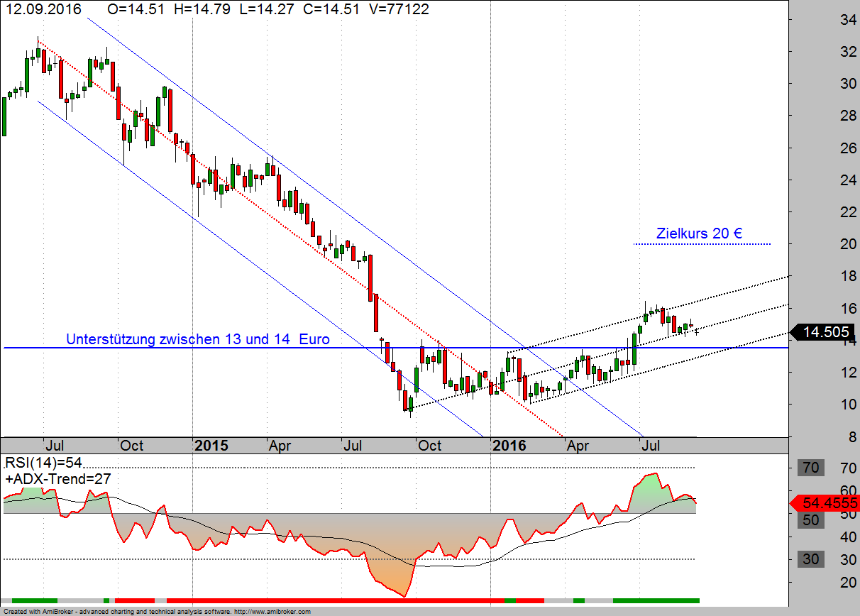
Task: Click the Oct label right of 2015's Jul
Action: (429, 446)
